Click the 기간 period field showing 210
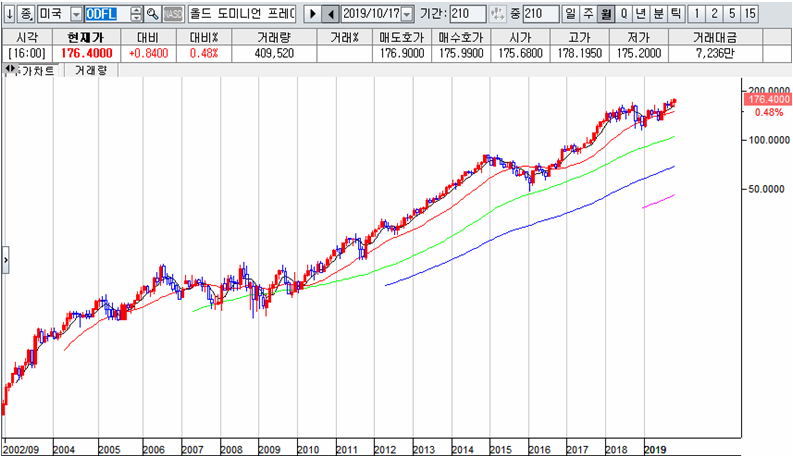Image resolution: width=793 pixels, height=456 pixels. 468,14
